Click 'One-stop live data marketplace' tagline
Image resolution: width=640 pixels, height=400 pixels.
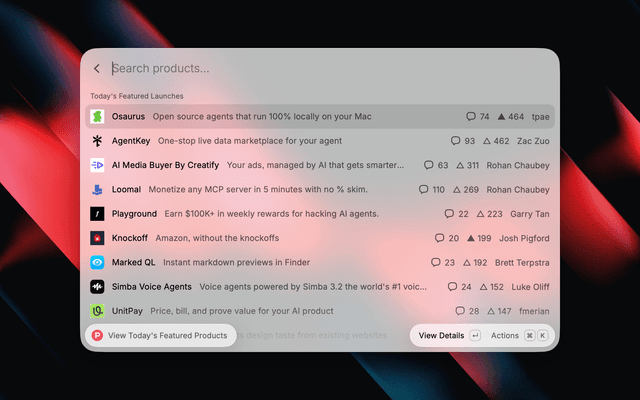tap(250, 141)
